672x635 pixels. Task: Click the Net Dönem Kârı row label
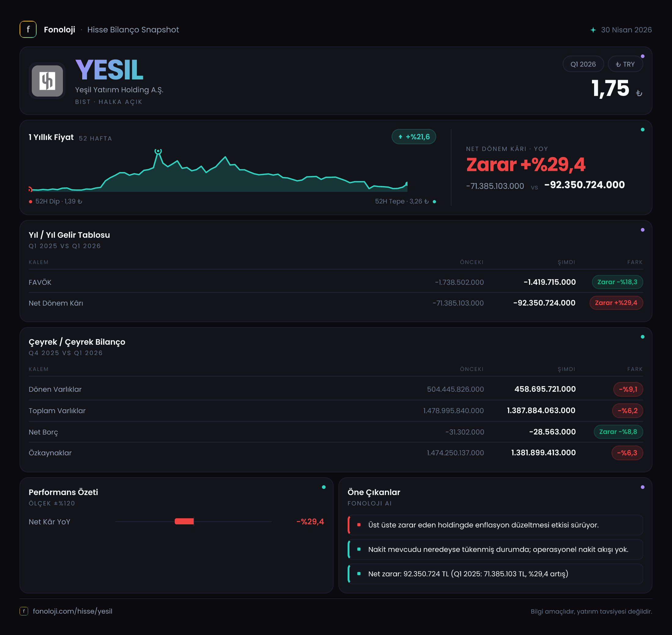click(x=56, y=303)
